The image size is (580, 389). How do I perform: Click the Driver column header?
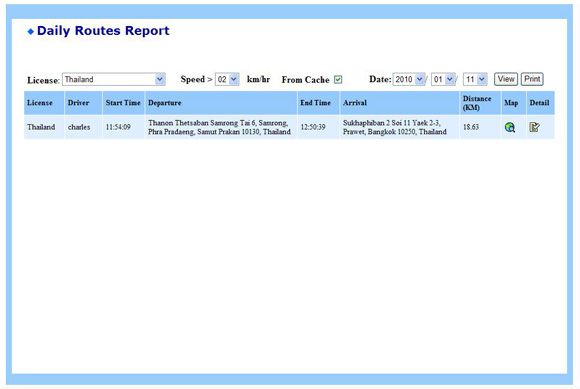tap(83, 103)
